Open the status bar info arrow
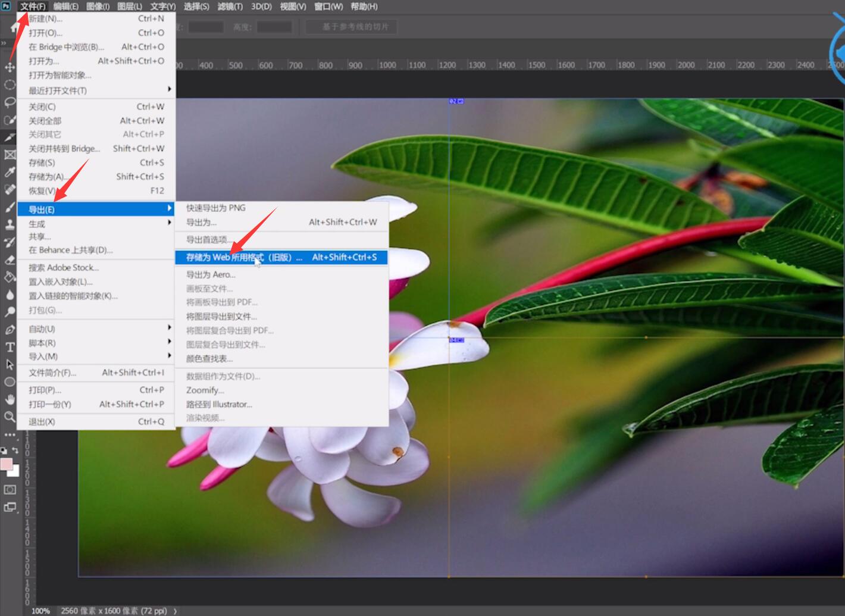 coord(175,611)
